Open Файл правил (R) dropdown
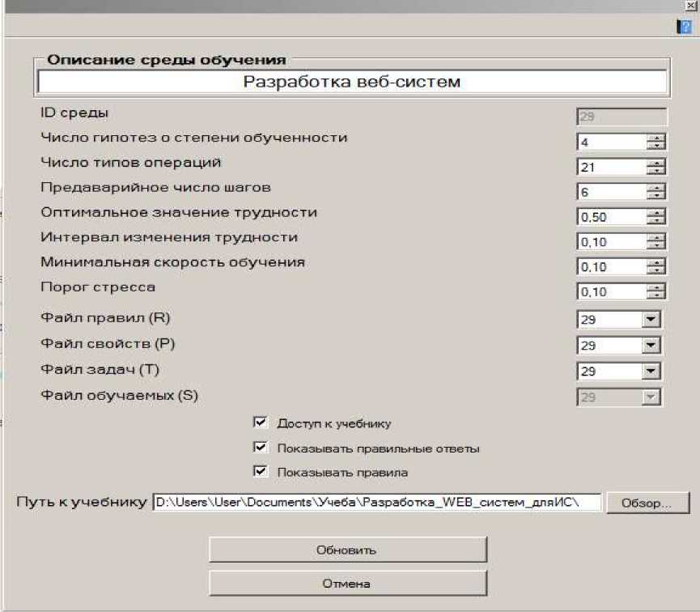The height and width of the screenshot is (612, 700). [651, 320]
